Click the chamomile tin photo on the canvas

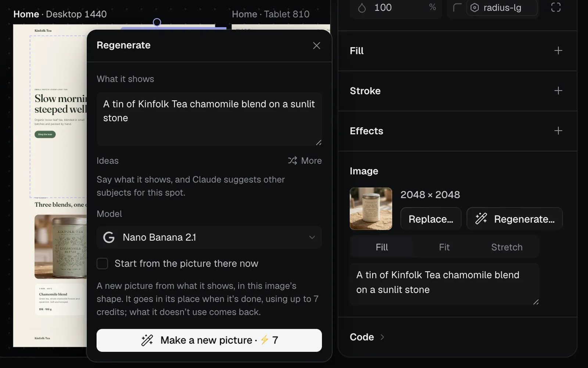(x=61, y=247)
